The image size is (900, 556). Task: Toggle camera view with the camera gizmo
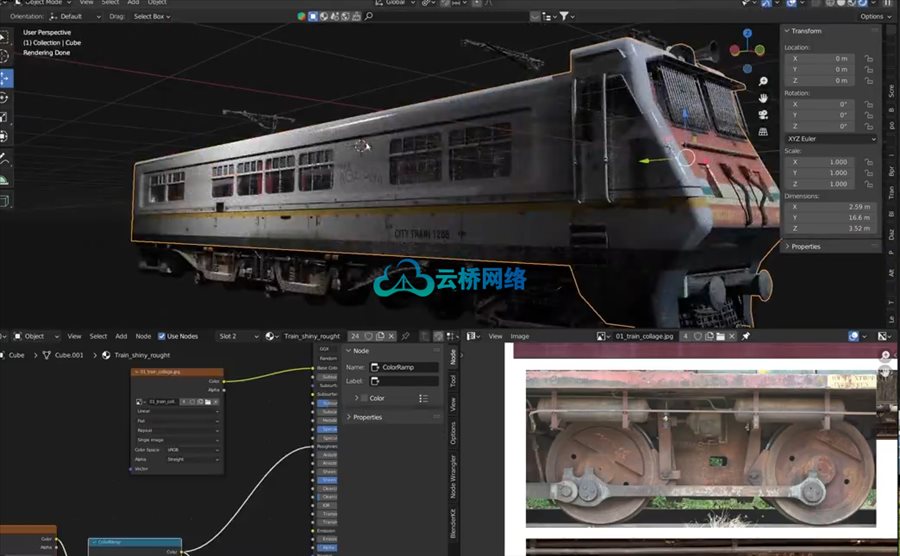(763, 115)
